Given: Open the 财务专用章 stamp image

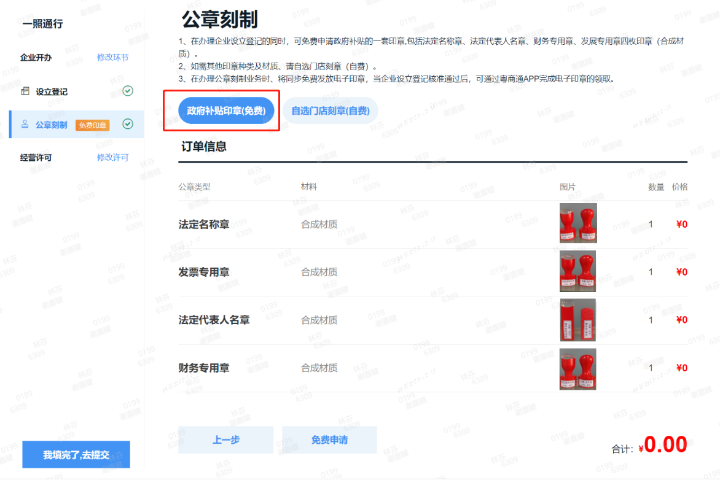Looking at the screenshot, I should click(x=577, y=368).
